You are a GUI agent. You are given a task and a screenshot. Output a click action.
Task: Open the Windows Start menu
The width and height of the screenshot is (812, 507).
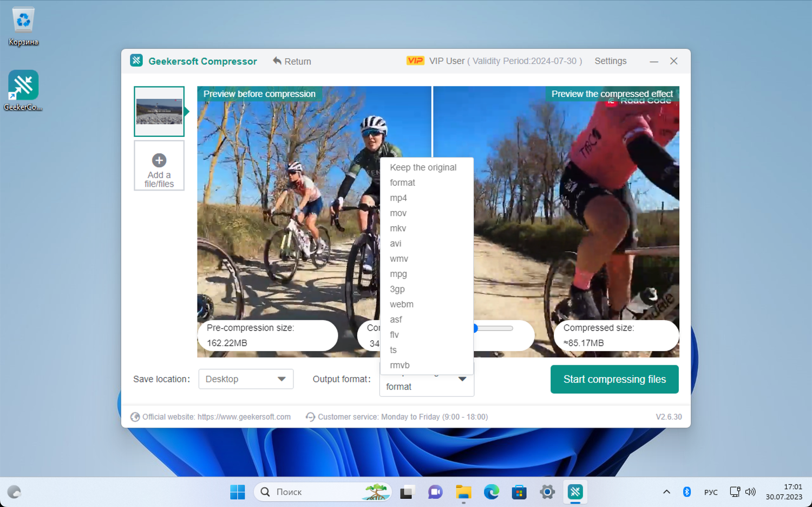click(x=238, y=492)
